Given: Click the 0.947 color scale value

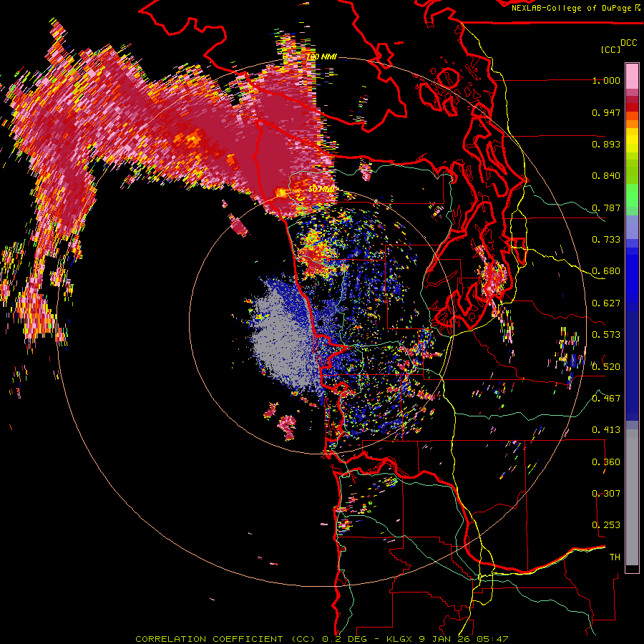Looking at the screenshot, I should pyautogui.click(x=606, y=112).
